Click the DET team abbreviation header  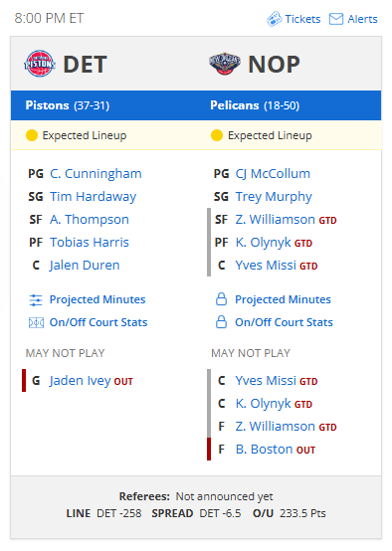[x=85, y=65]
